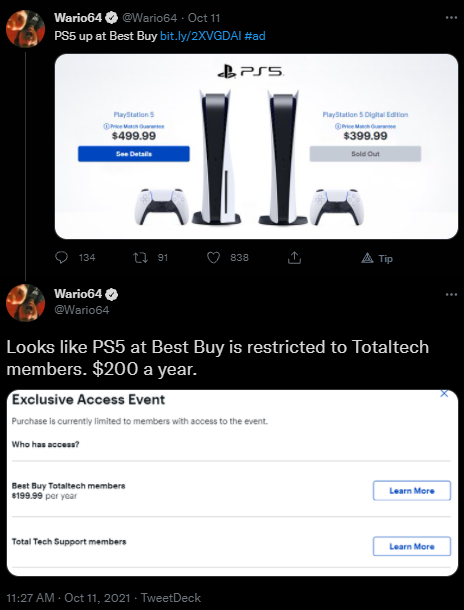Image resolution: width=464 pixels, height=610 pixels.
Task: Click the Price Match Guarantee info icon for $499.99
Action: [x=105, y=126]
